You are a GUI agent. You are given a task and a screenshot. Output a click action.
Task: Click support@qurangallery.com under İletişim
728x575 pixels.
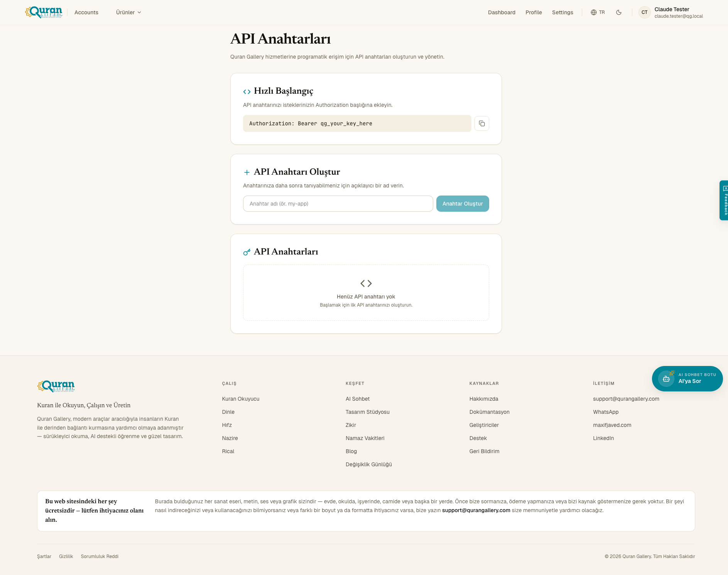(x=626, y=399)
